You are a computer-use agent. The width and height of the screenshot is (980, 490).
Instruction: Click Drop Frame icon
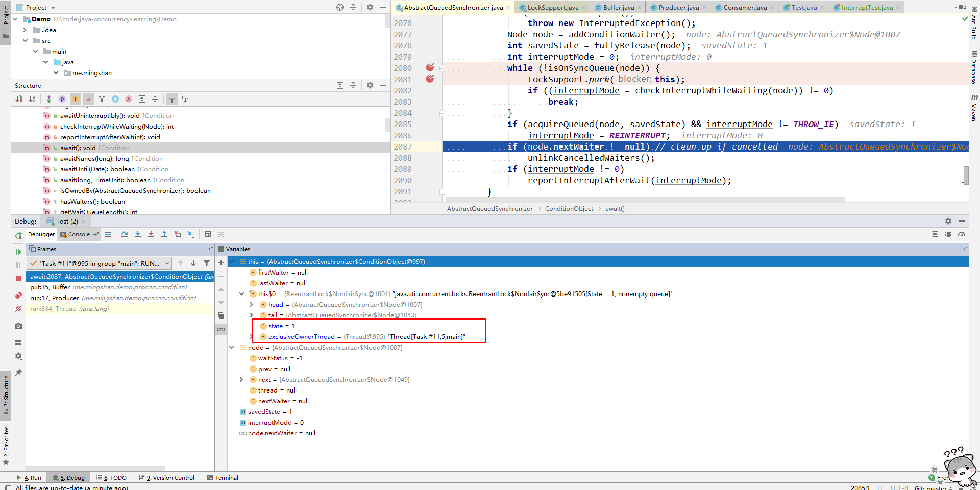tap(178, 234)
